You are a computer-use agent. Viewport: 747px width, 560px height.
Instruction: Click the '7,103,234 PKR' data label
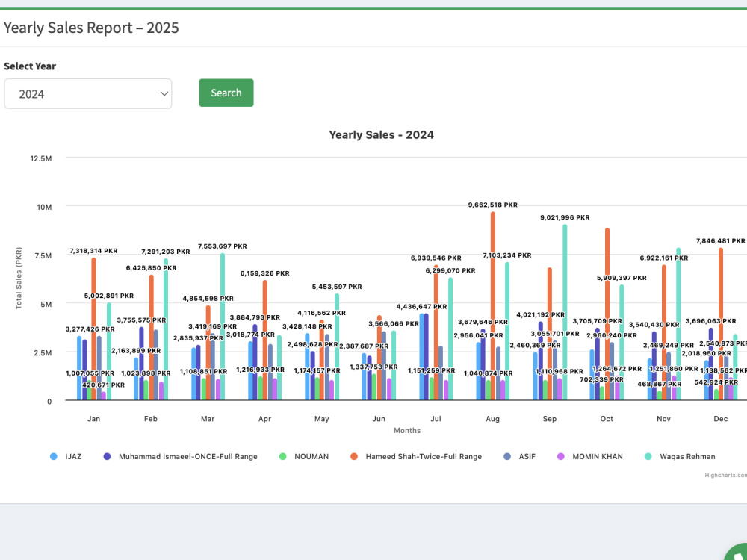tap(507, 255)
